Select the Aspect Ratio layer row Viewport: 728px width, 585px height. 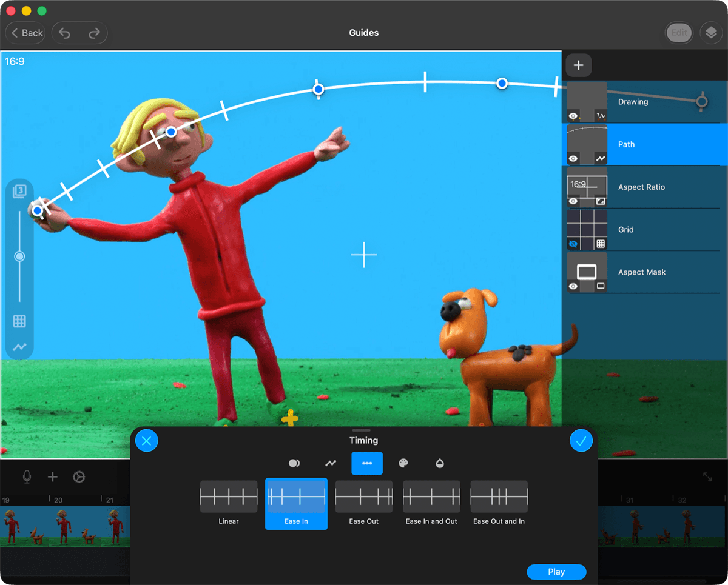pos(644,187)
